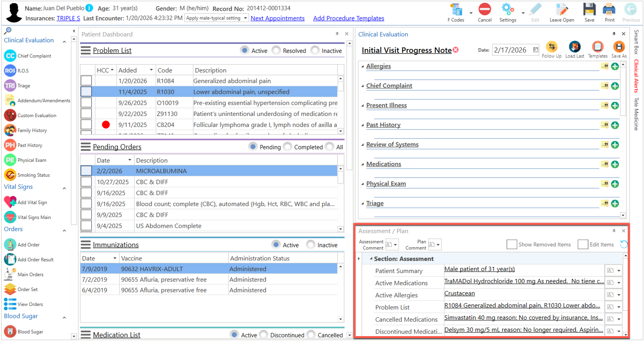Viewport: 644px width, 342px height.
Task: Click the TRIPLE S insurance link
Action: tap(68, 18)
